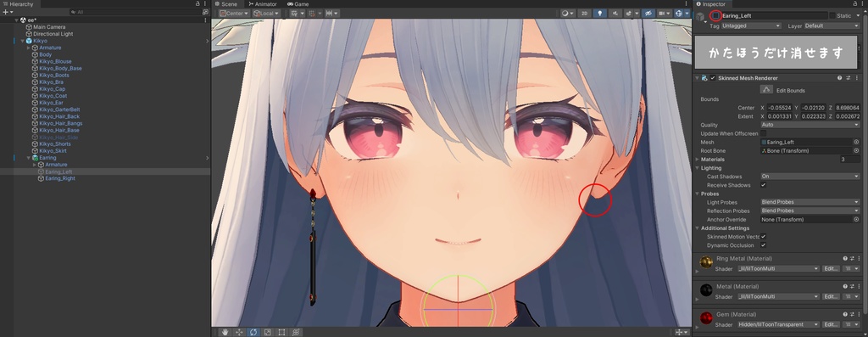
Task: Toggle the Static checkbox
Action: click(x=832, y=16)
